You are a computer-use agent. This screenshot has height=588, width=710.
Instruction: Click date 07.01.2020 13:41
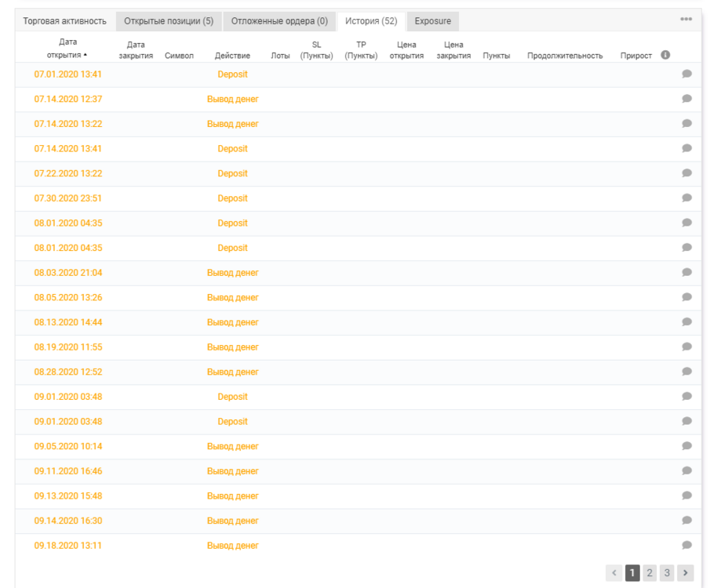[68, 74]
